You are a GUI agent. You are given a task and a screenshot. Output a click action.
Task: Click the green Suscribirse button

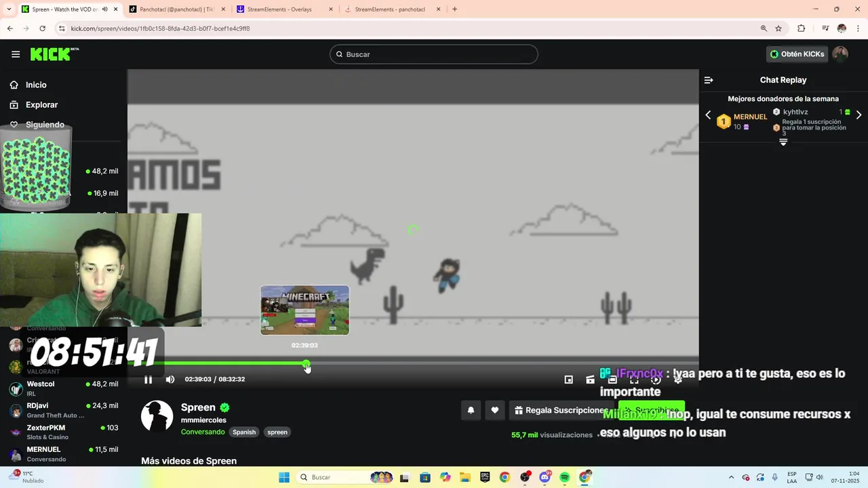pyautogui.click(x=651, y=410)
